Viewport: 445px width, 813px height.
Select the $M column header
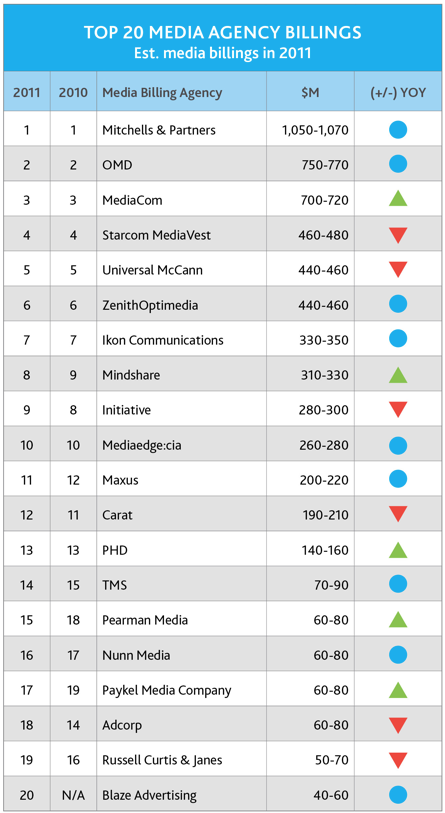[310, 93]
